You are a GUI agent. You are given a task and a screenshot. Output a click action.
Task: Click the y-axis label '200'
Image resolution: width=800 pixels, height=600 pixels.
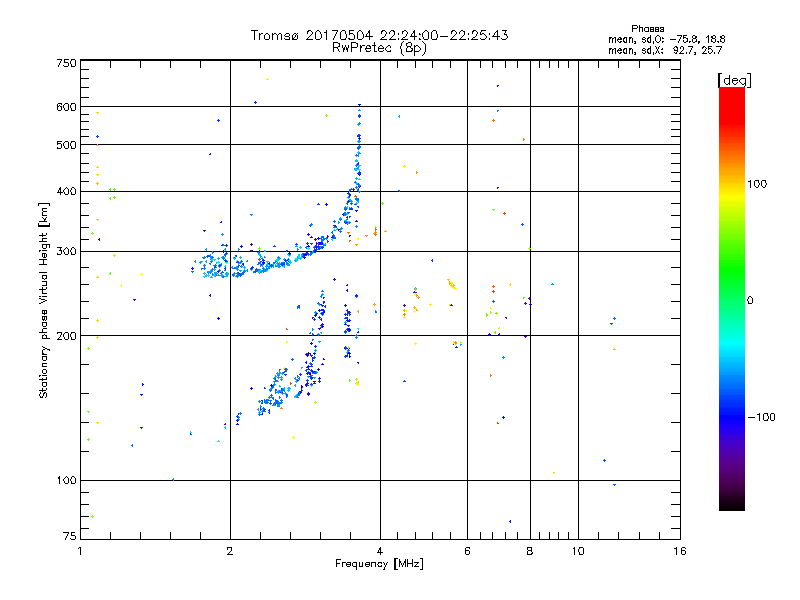(x=66, y=336)
